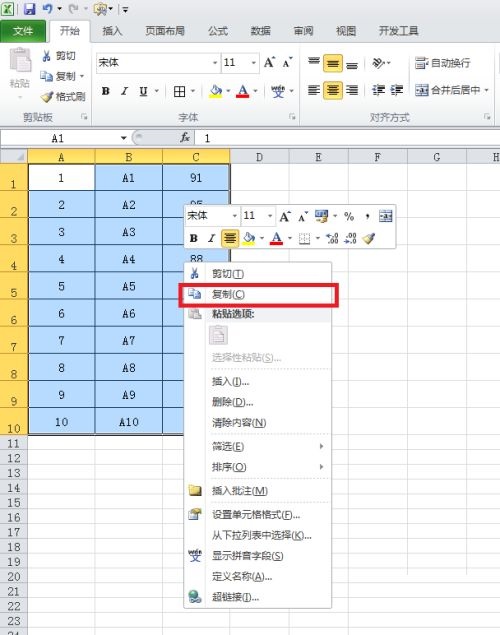Increase font size in ribbon
The height and width of the screenshot is (635, 500).
(x=269, y=63)
